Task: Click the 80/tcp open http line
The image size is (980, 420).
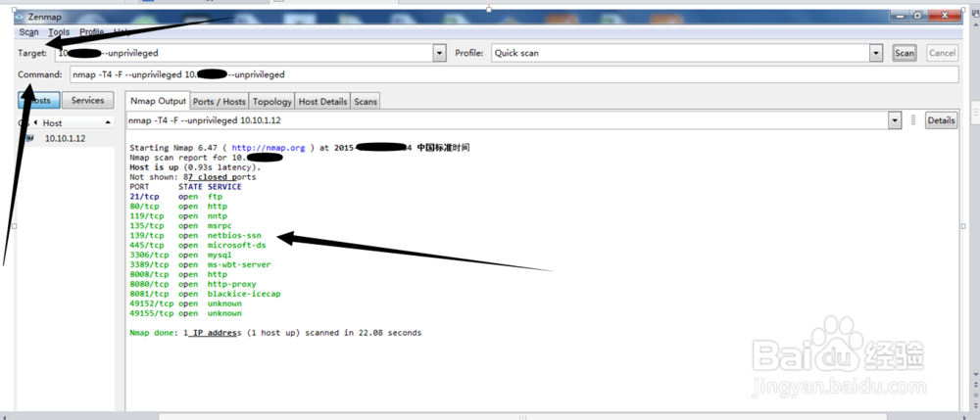Action: tap(178, 206)
